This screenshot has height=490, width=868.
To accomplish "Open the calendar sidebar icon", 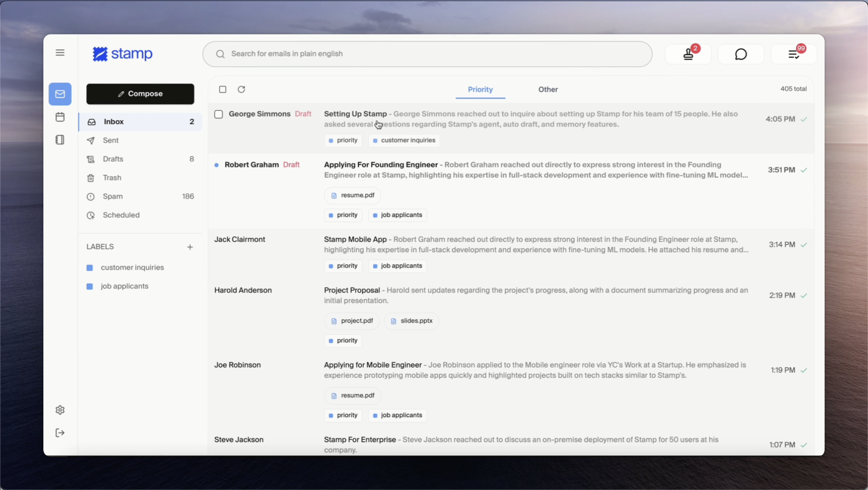I will pyautogui.click(x=60, y=117).
